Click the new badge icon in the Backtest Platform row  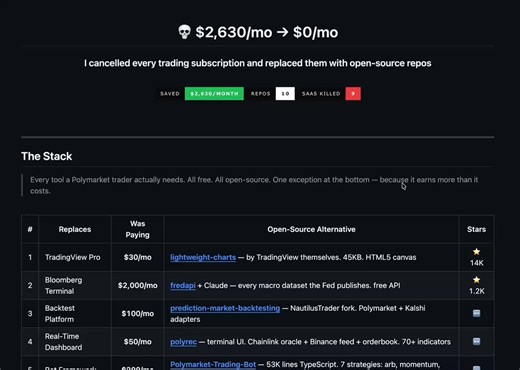pyautogui.click(x=476, y=313)
